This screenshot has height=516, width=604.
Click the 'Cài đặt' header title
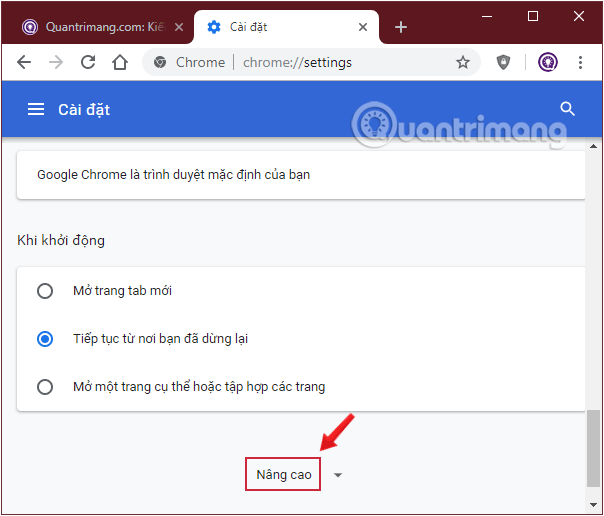(x=84, y=110)
